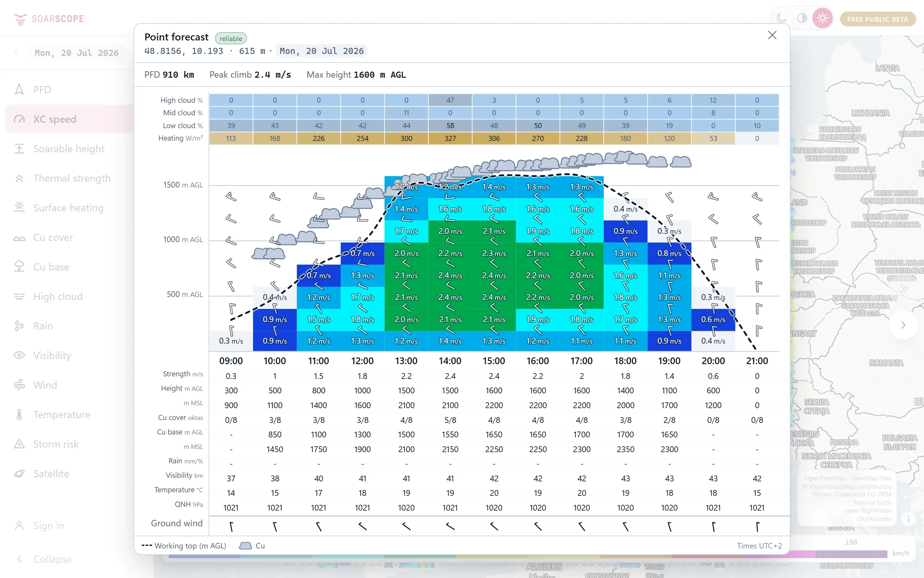Switch to dark moon theme
The width and height of the screenshot is (924, 578).
(781, 18)
